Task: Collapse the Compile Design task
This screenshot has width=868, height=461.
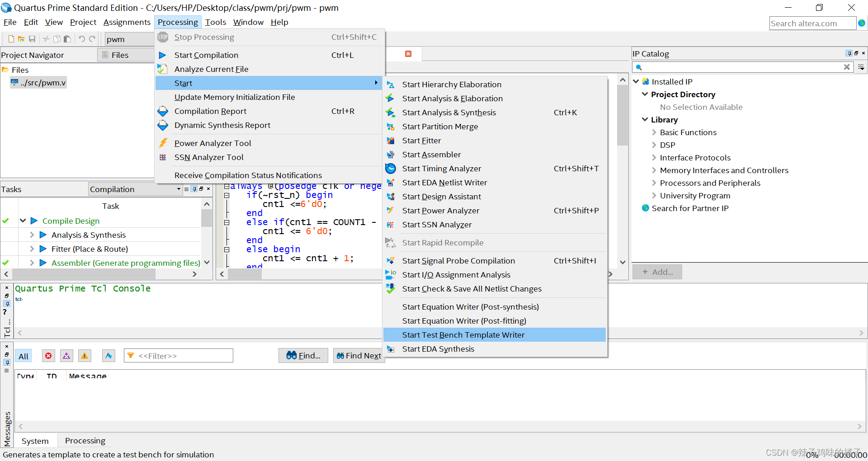Action: 23,221
